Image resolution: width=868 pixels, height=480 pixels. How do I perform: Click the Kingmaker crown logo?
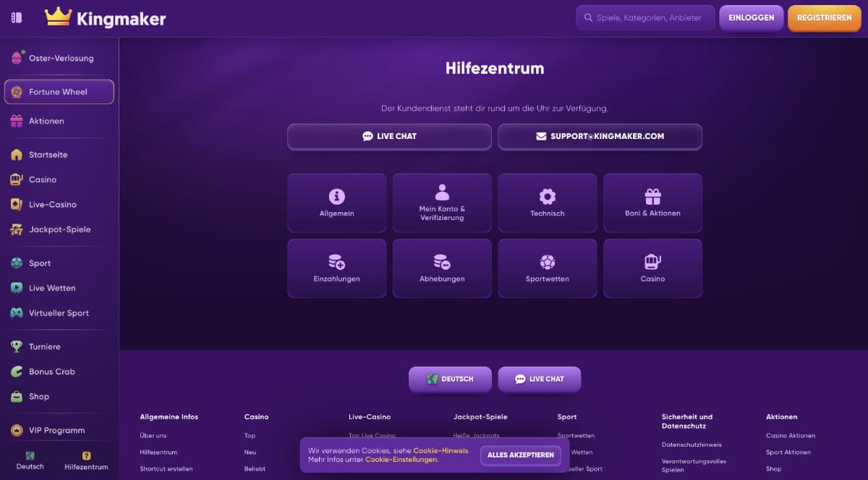point(59,17)
